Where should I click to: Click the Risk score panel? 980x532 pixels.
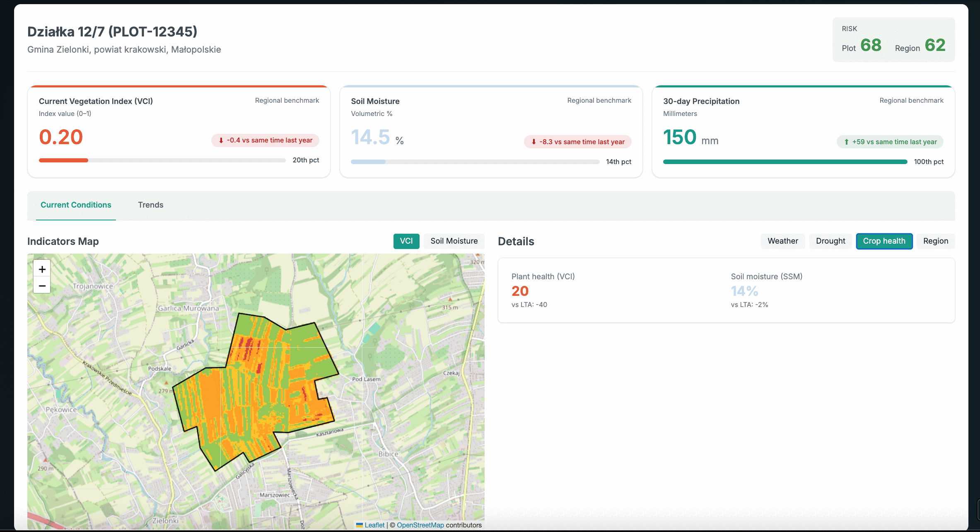click(x=893, y=40)
